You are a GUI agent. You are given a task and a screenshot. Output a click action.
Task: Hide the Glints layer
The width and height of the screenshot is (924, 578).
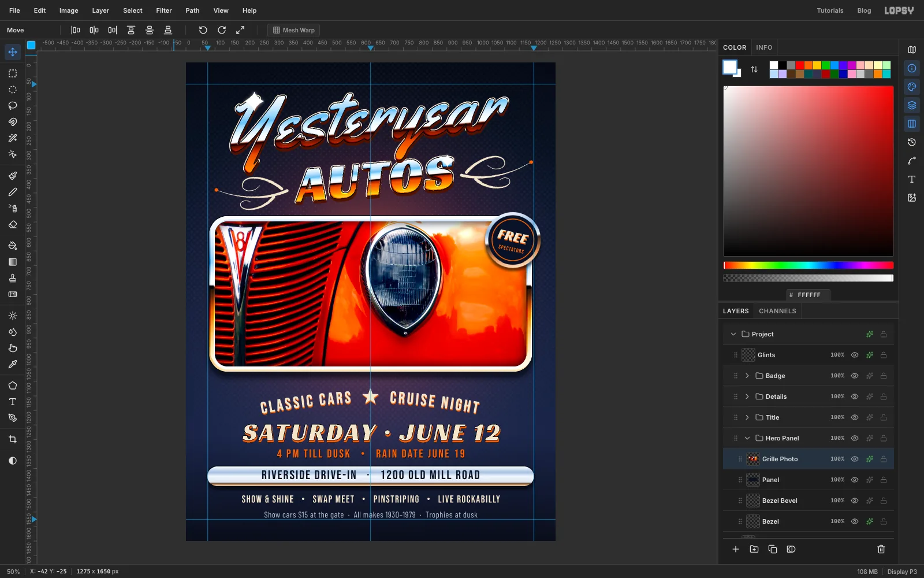click(x=855, y=355)
